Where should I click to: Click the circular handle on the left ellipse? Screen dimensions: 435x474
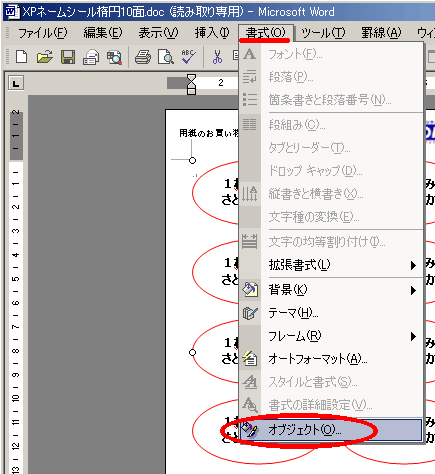coord(192,352)
